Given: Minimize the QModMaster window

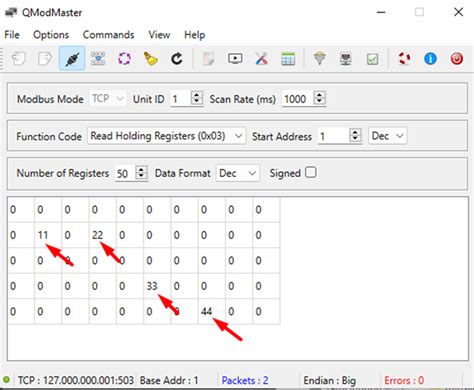Looking at the screenshot, I should (x=381, y=12).
